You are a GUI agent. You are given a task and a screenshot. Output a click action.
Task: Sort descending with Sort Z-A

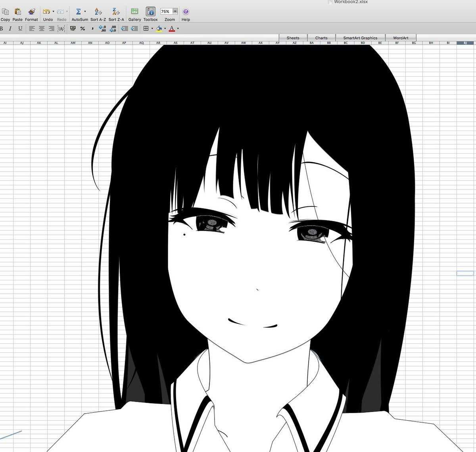pos(116,12)
